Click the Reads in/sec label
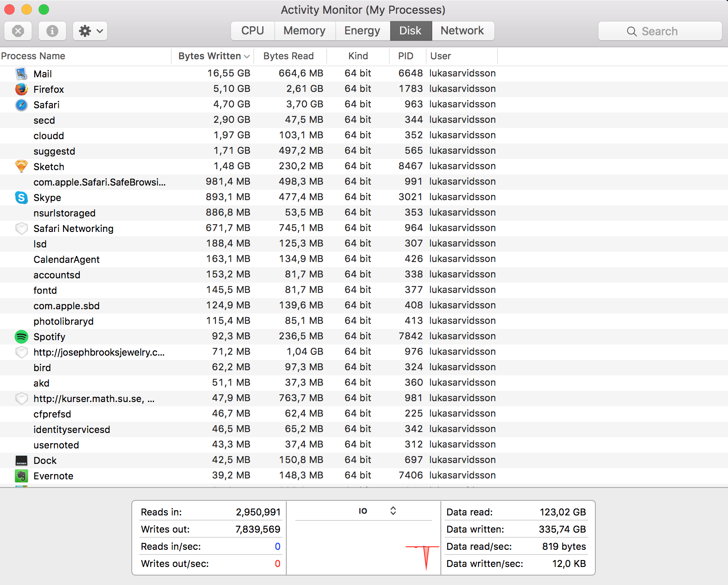Viewport: 728px width, 585px height. click(171, 546)
